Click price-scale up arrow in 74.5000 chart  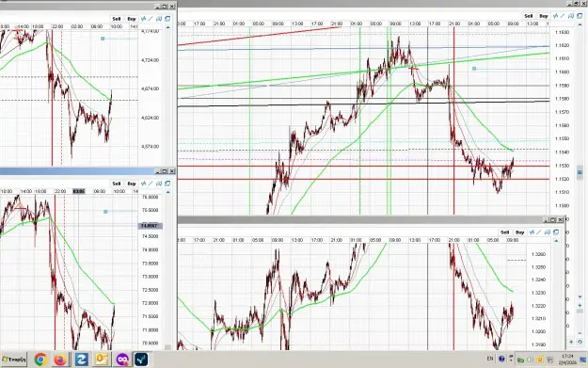[x=167, y=192]
